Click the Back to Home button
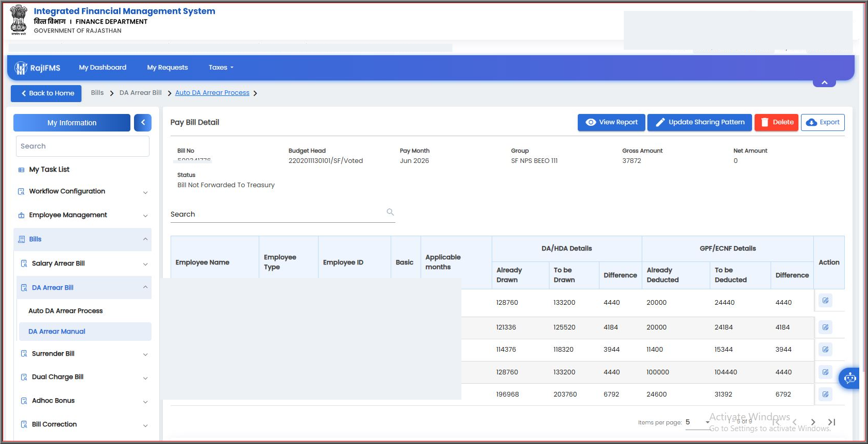Screen dimensions: 868x444 [x=46, y=93]
